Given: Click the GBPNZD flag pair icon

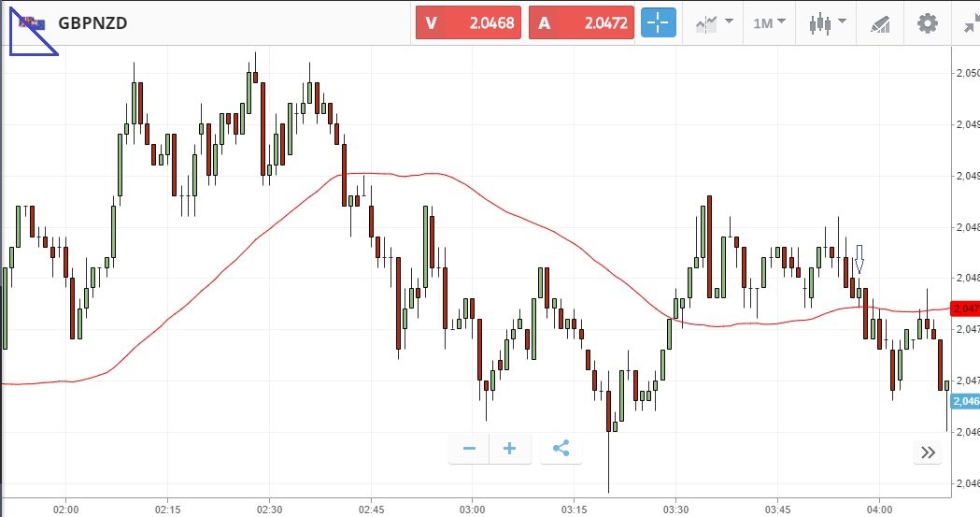Looking at the screenshot, I should pyautogui.click(x=31, y=23).
